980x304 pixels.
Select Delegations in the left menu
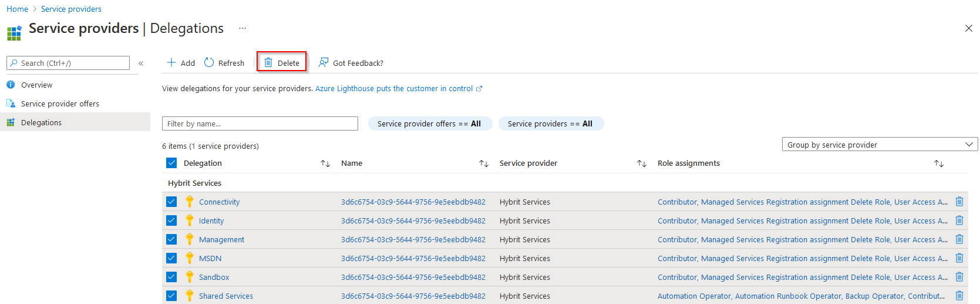(x=75, y=122)
